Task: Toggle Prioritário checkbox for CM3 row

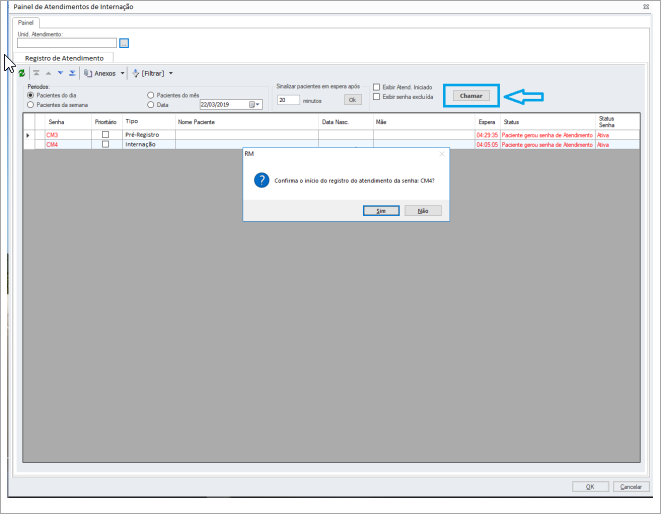Action: [x=106, y=135]
